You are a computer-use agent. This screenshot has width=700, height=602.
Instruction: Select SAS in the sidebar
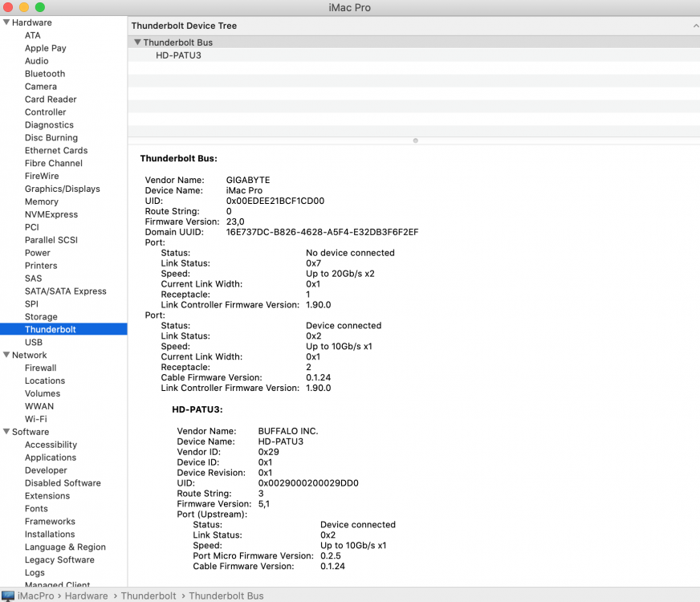click(x=34, y=279)
